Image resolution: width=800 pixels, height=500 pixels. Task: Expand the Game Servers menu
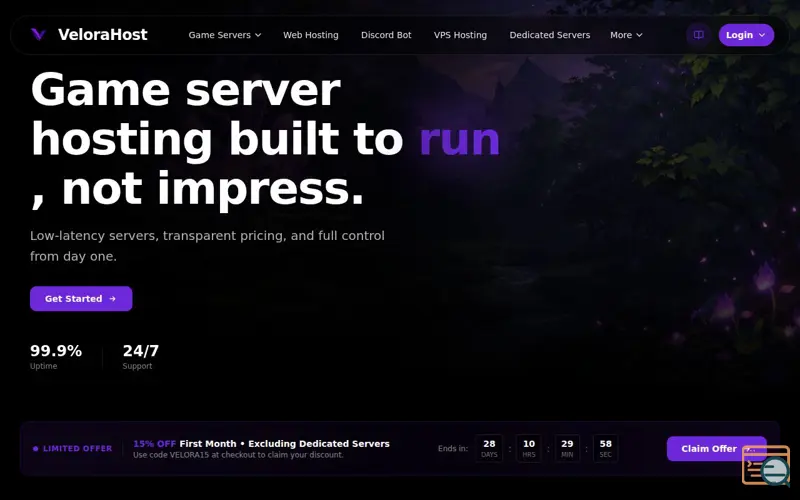pyautogui.click(x=225, y=35)
